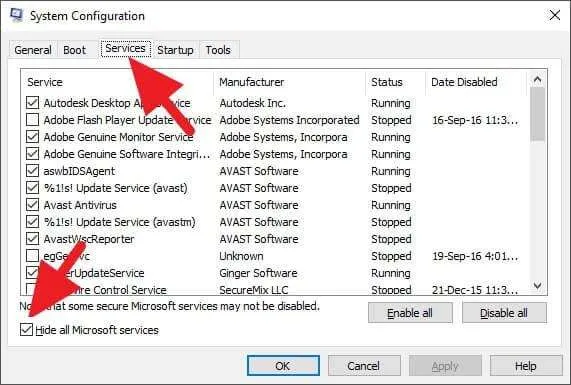Click the Disable all button
The width and height of the screenshot is (571, 385).
click(x=504, y=313)
